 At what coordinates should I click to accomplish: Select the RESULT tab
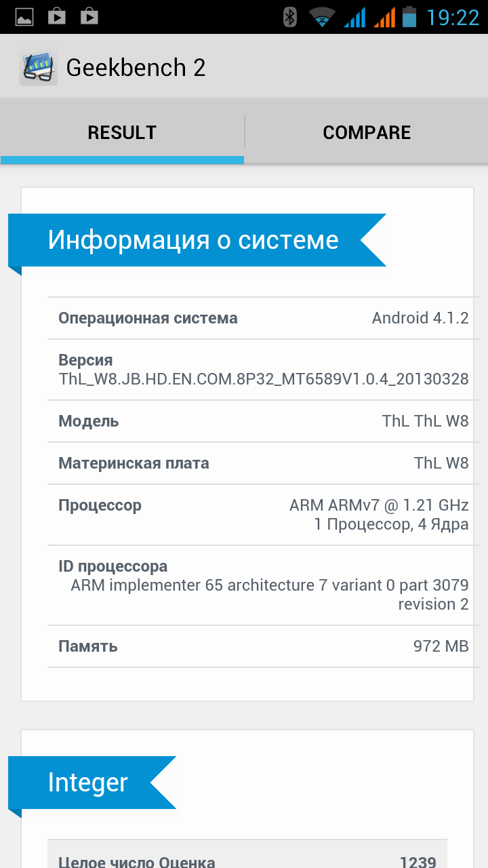pyautogui.click(x=122, y=132)
